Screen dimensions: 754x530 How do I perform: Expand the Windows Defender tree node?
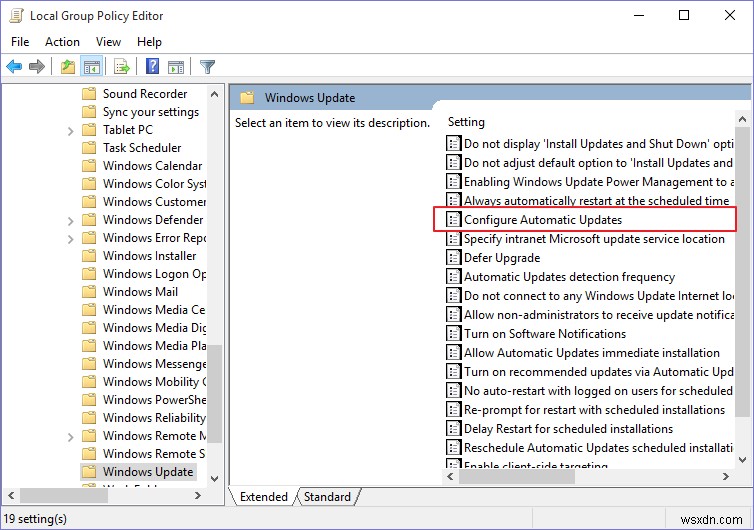pos(71,221)
